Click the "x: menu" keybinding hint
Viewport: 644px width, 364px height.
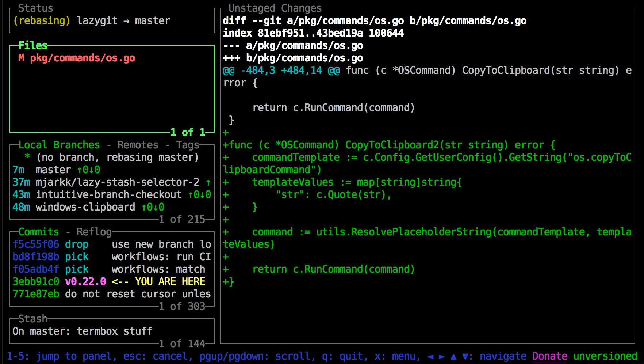pyautogui.click(x=399, y=356)
